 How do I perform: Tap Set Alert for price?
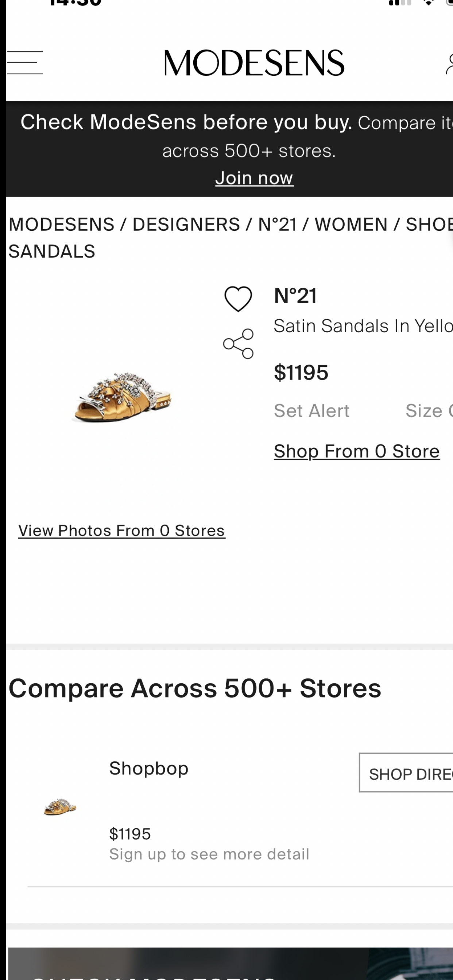pos(311,411)
